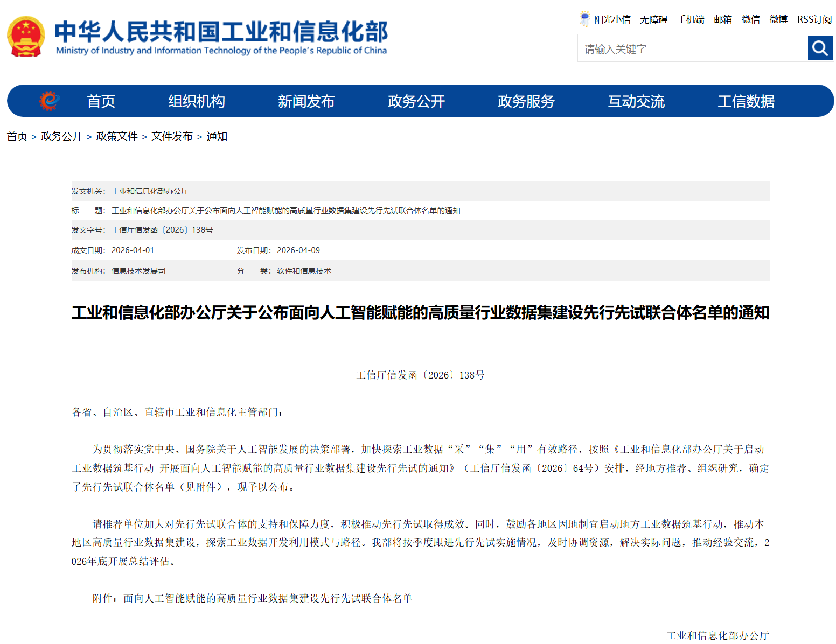Click 文件发布 breadcrumb link

[x=172, y=136]
